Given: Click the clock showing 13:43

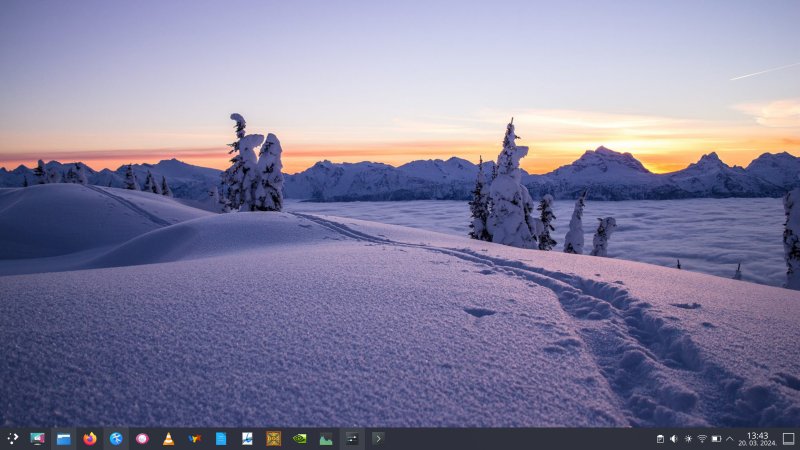Looking at the screenshot, I should (x=757, y=438).
